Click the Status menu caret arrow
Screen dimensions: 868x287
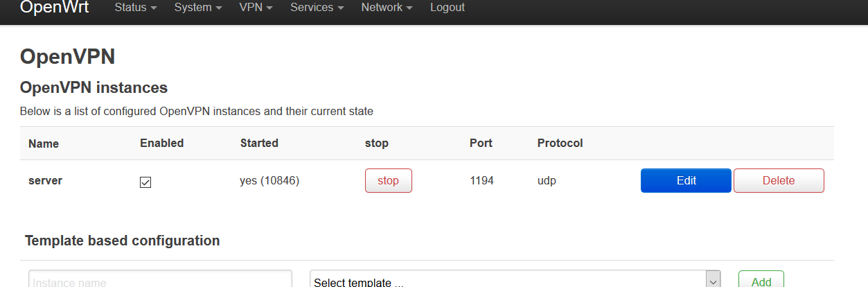[153, 8]
